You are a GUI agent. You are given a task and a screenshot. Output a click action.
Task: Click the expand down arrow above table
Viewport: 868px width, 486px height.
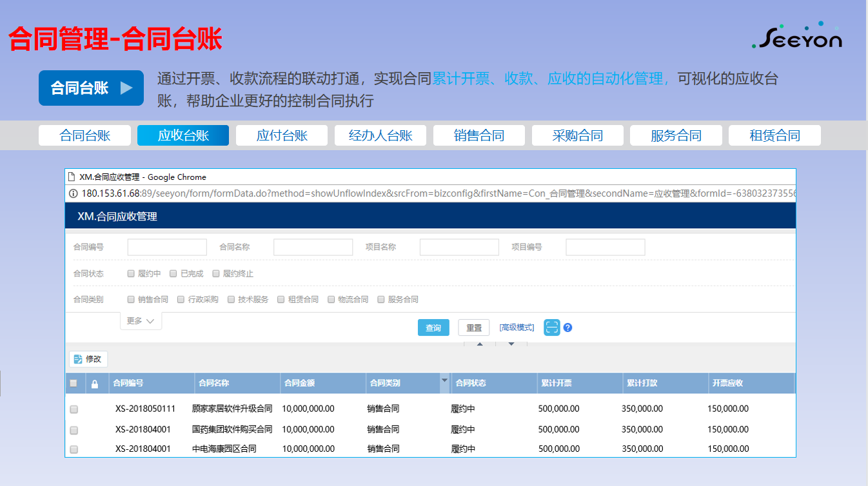point(511,344)
